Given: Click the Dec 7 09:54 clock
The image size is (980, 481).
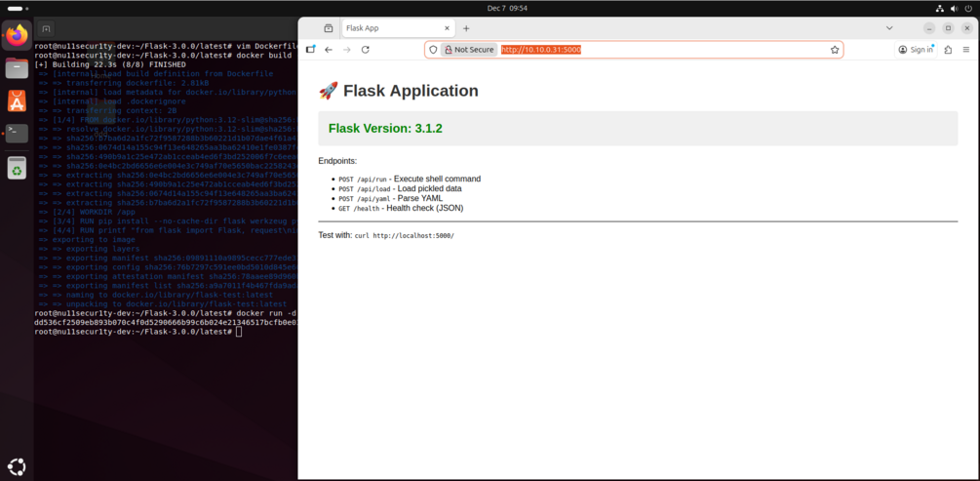Looking at the screenshot, I should (x=507, y=8).
